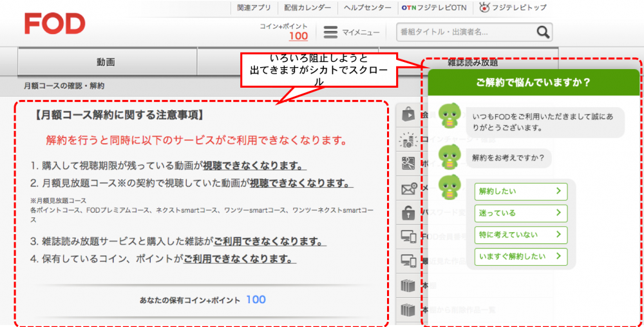Click the tools sidebar icon below coin charge
The height and width of the screenshot is (327, 644).
[408, 164]
